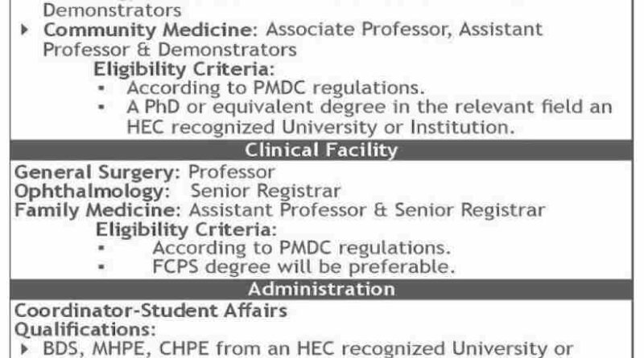Select the Clinical Facility section header

(x=321, y=150)
